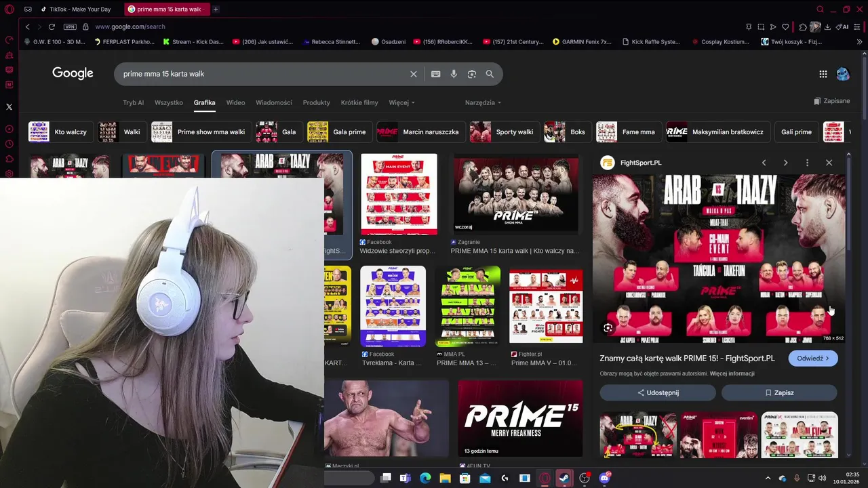Open the Google apps grid
This screenshot has height=488, width=868.
pos(823,74)
